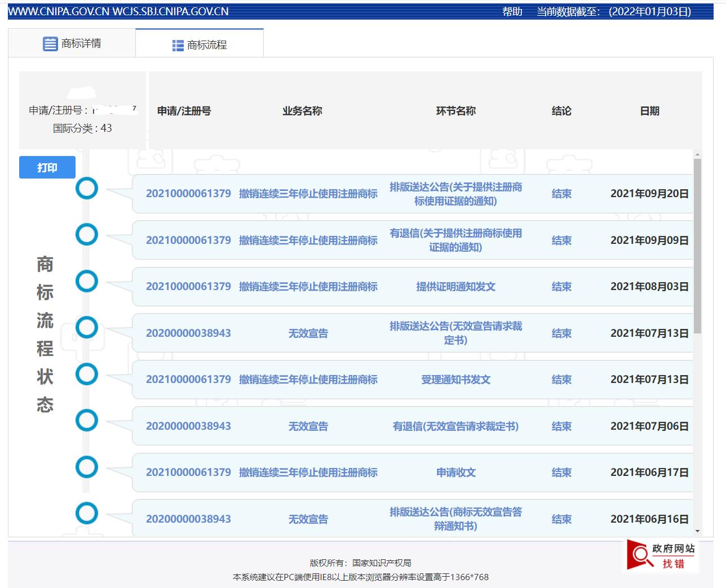The height and width of the screenshot is (588, 726).
Task: Click the timeline node next to 有退信 row
Action: (x=87, y=234)
